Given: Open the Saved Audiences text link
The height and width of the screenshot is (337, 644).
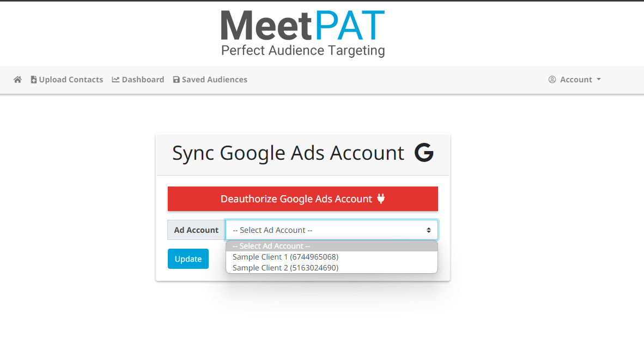Looking at the screenshot, I should [215, 80].
